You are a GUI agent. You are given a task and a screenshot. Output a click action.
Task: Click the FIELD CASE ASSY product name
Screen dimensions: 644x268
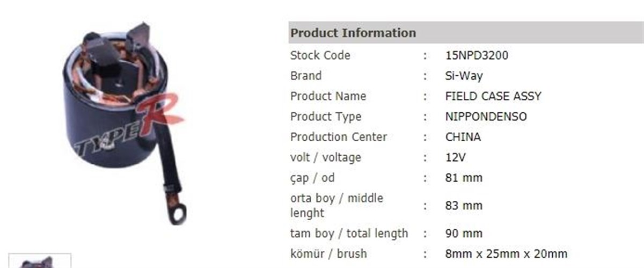493,96
